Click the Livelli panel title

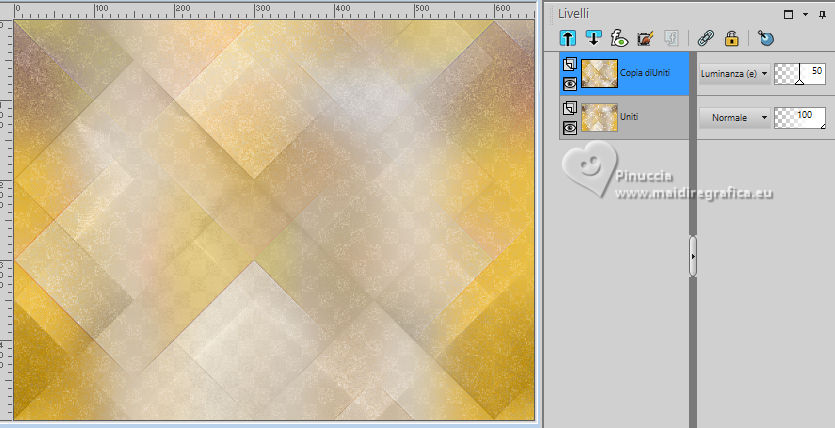(x=573, y=14)
